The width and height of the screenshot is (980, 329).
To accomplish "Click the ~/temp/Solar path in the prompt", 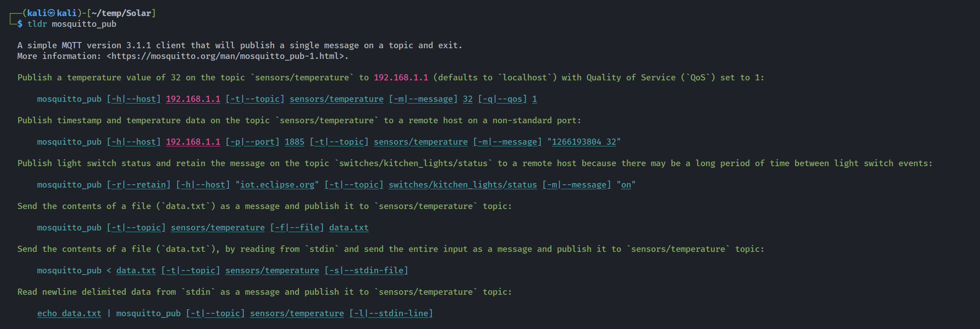I will [121, 13].
